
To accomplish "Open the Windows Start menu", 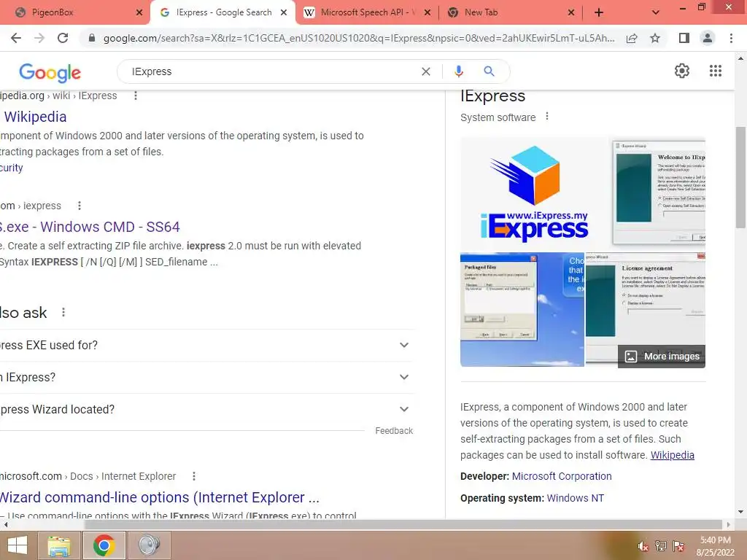I will pos(18,545).
